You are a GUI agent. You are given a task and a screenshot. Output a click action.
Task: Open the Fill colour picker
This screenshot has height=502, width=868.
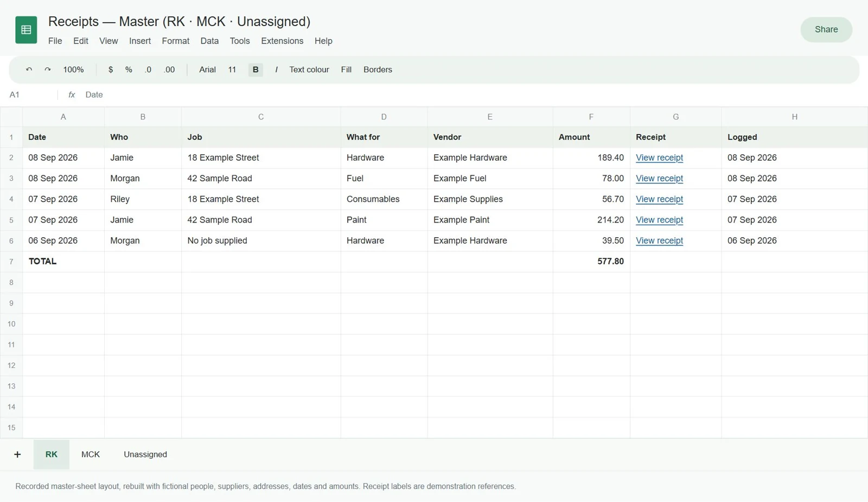(x=346, y=69)
